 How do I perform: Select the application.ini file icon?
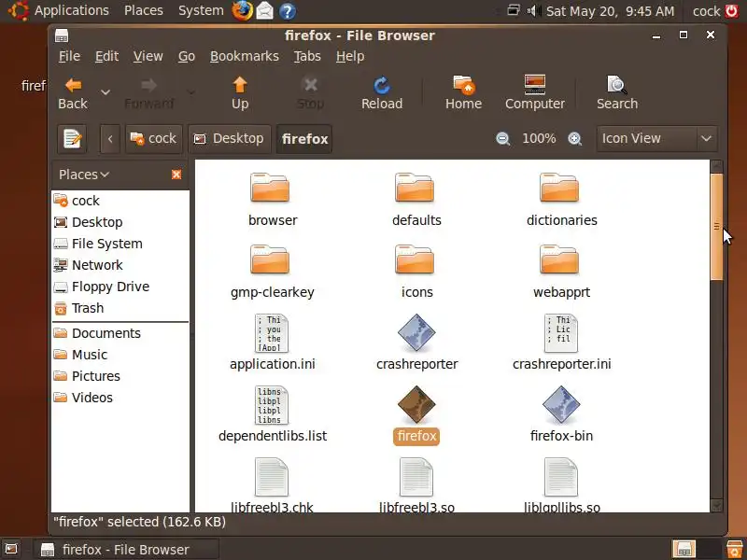[x=272, y=333]
